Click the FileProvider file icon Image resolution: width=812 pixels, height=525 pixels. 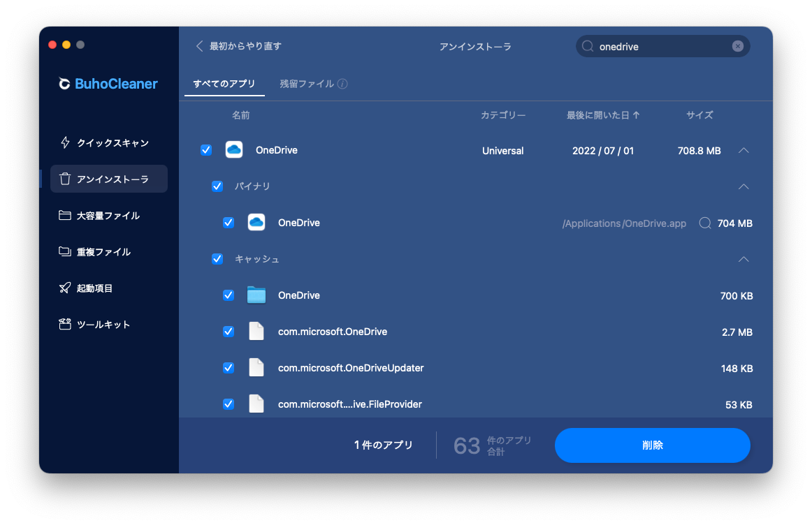pos(256,404)
